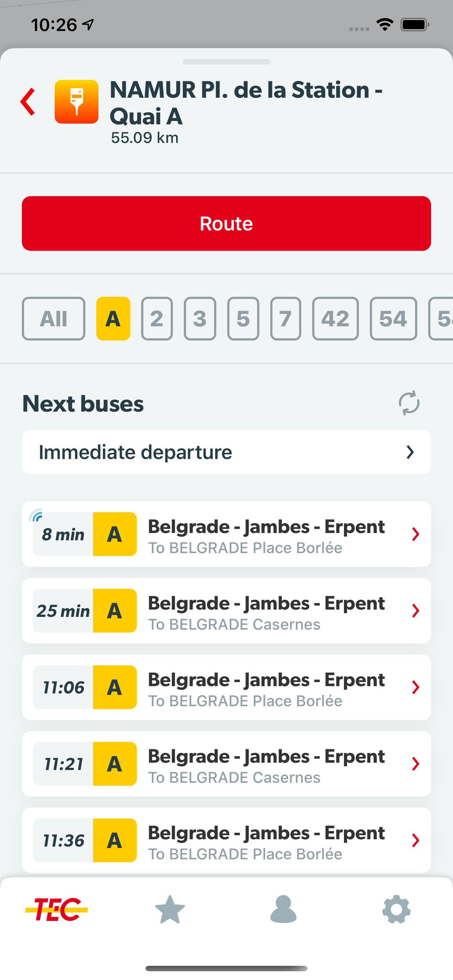Select the All lines filter
The width and height of the screenshot is (453, 980).
point(54,318)
